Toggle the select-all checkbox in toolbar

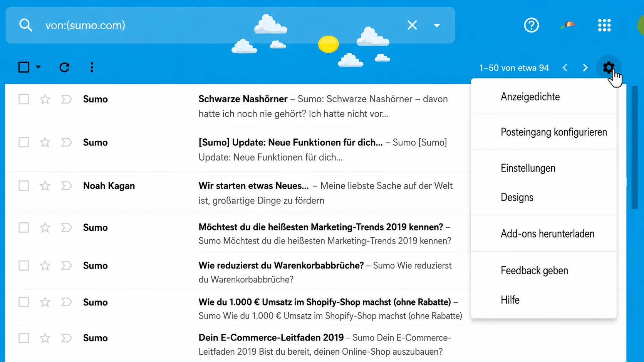[24, 67]
